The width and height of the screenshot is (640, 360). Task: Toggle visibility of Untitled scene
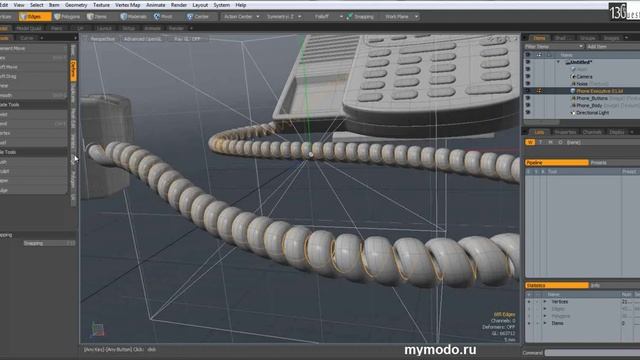pos(528,62)
